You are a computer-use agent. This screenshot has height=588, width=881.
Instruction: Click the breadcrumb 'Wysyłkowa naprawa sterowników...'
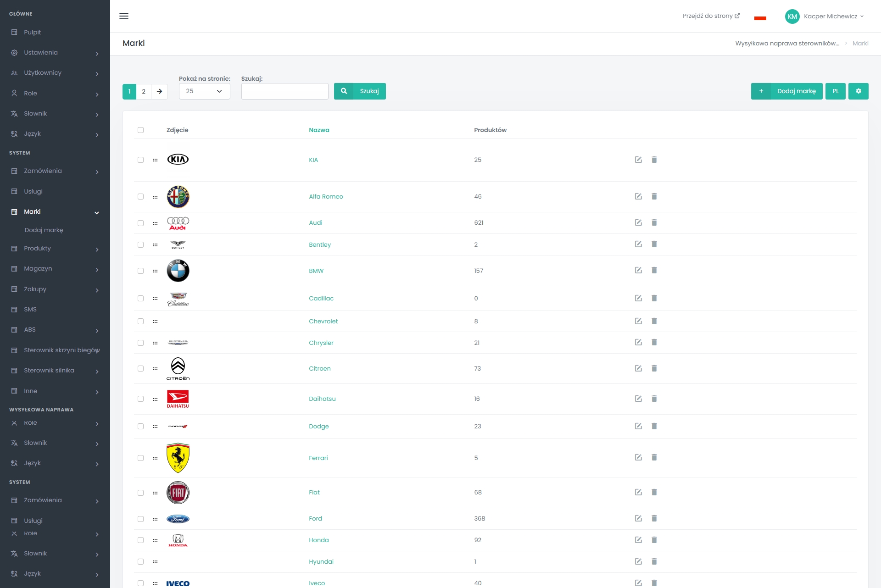click(x=787, y=44)
